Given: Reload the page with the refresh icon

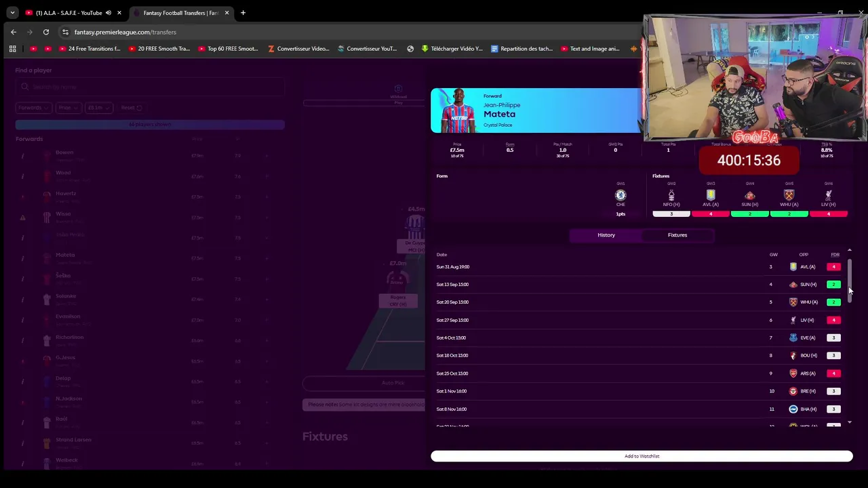Looking at the screenshot, I should [x=46, y=32].
